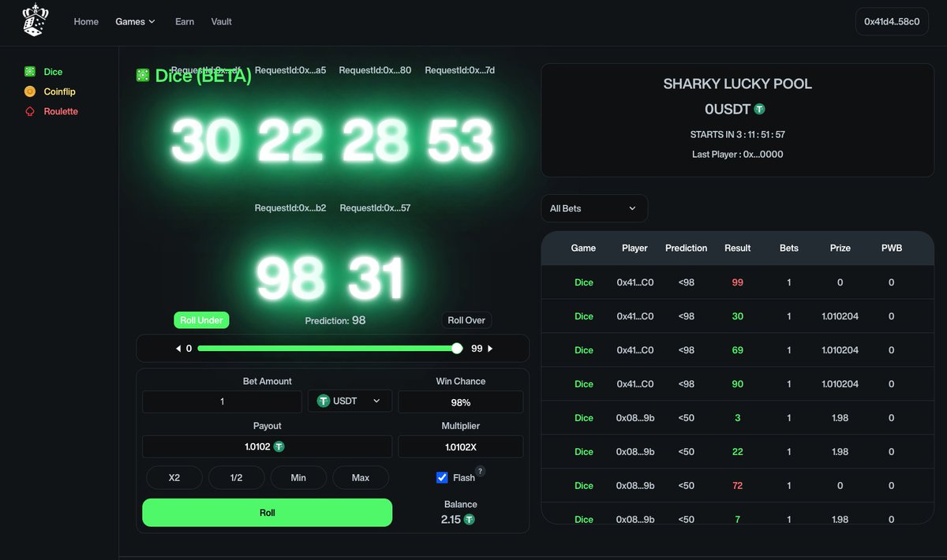Click the SHARKY LUCKY POOL heading
Viewport: 947px width, 560px height.
(x=737, y=84)
